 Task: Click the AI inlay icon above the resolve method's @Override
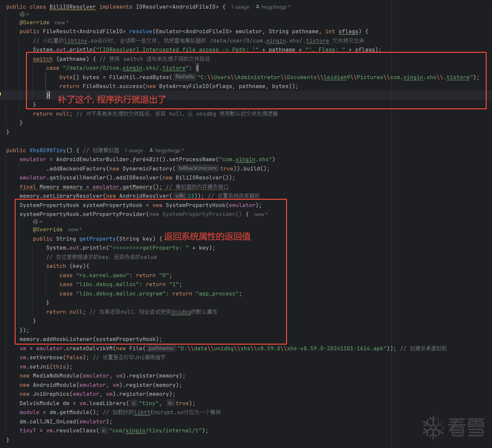coord(22,14)
